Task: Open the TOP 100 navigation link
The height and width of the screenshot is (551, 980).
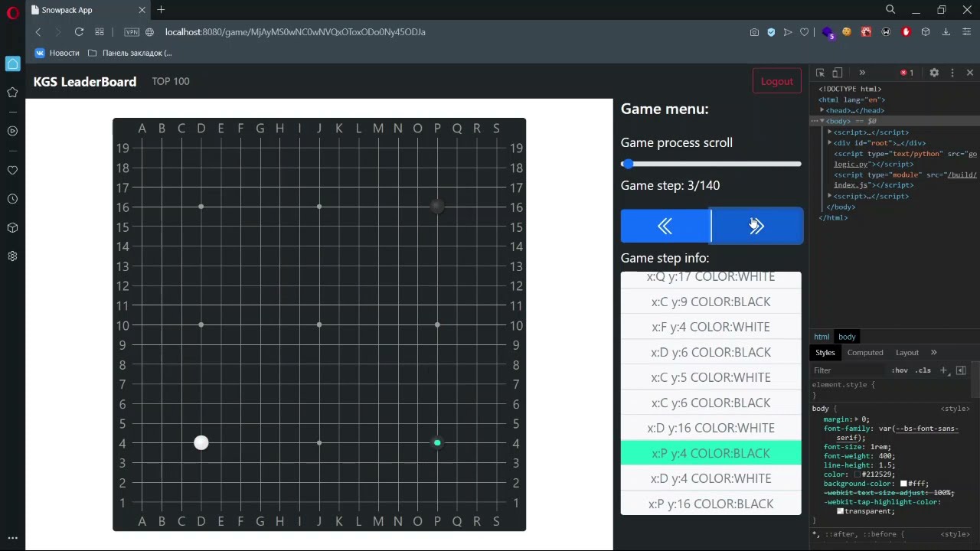Action: click(x=171, y=81)
